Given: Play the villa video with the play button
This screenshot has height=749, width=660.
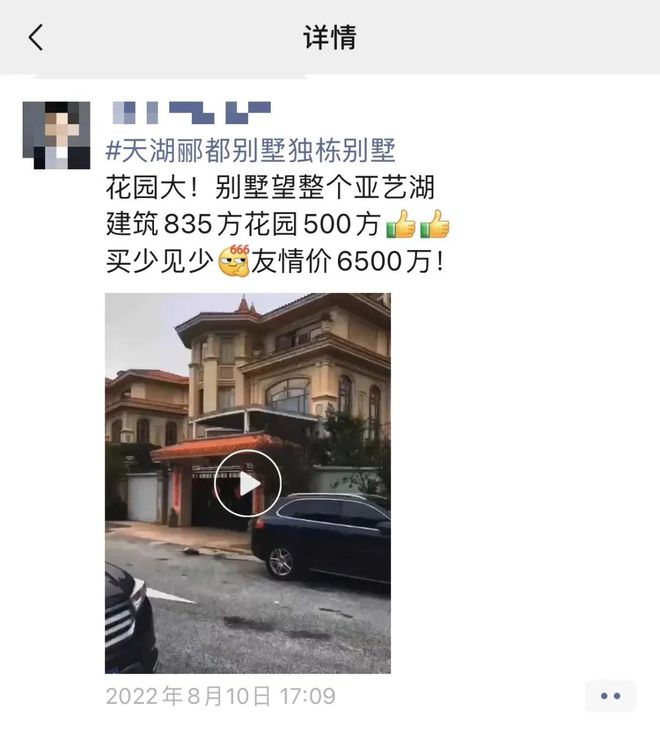Looking at the screenshot, I should coord(247,483).
